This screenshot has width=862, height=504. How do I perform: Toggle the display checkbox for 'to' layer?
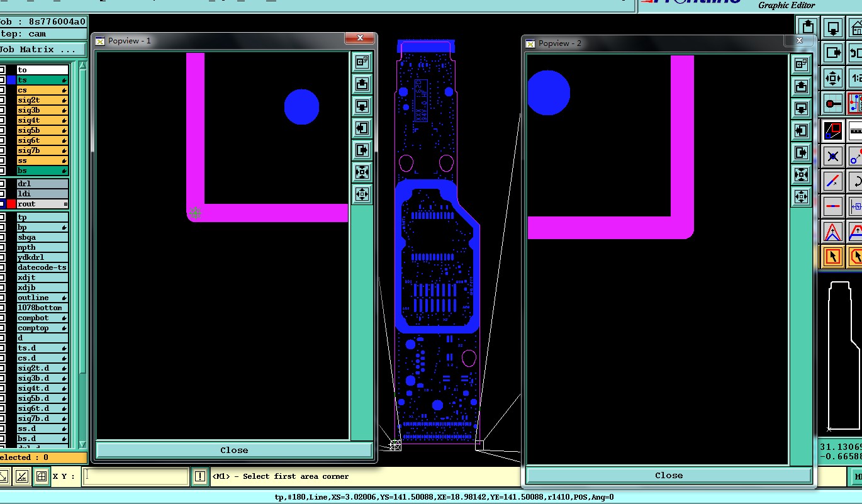tap(2, 70)
